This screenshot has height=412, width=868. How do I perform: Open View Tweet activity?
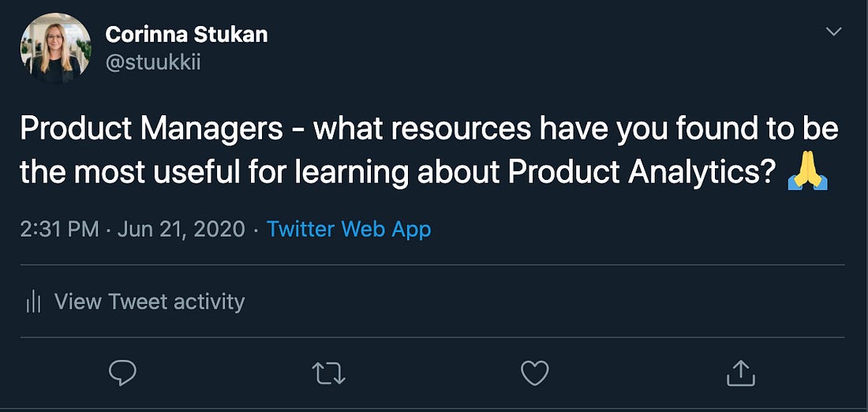149,302
